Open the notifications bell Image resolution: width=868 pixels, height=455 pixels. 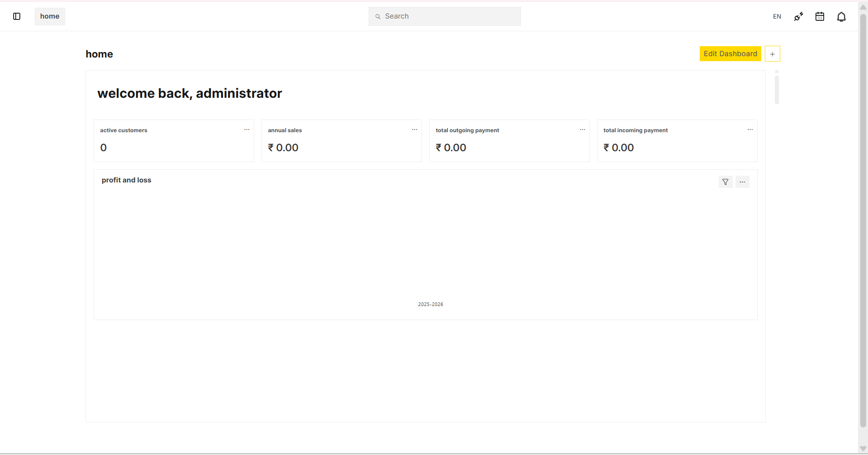(x=841, y=17)
